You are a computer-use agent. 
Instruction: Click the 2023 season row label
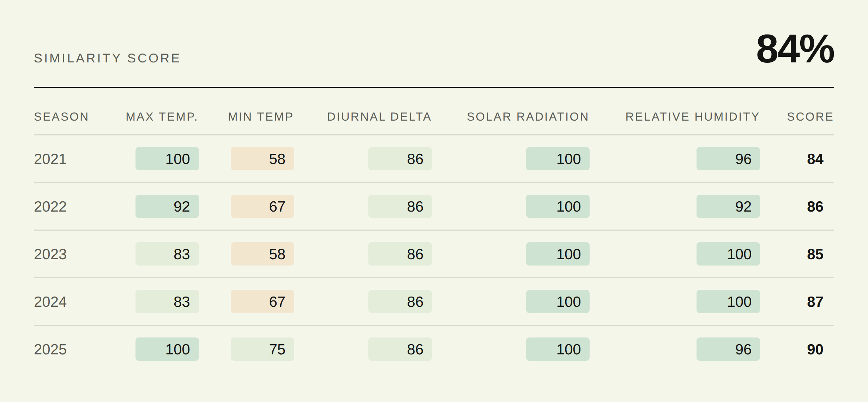click(50, 254)
